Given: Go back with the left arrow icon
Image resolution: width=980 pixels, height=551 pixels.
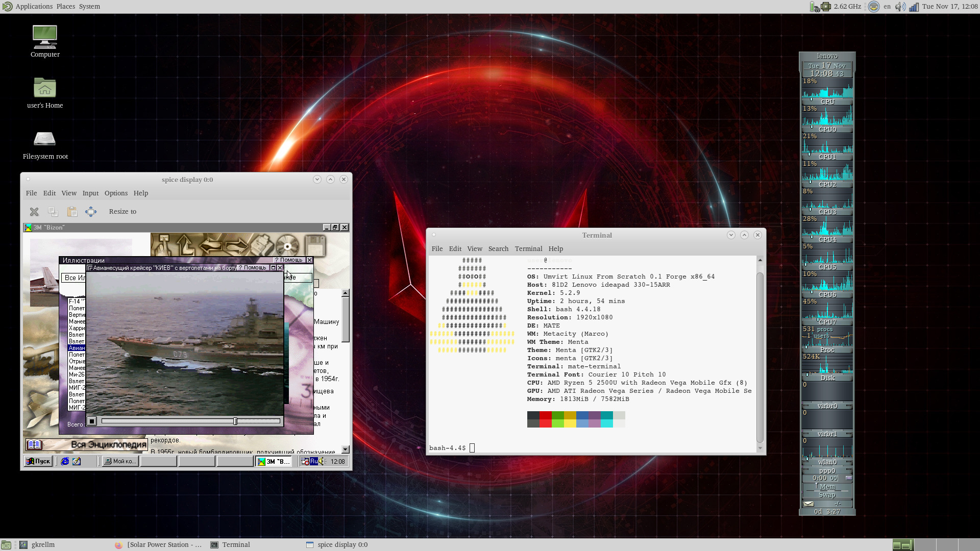Looking at the screenshot, I should pyautogui.click(x=211, y=246).
